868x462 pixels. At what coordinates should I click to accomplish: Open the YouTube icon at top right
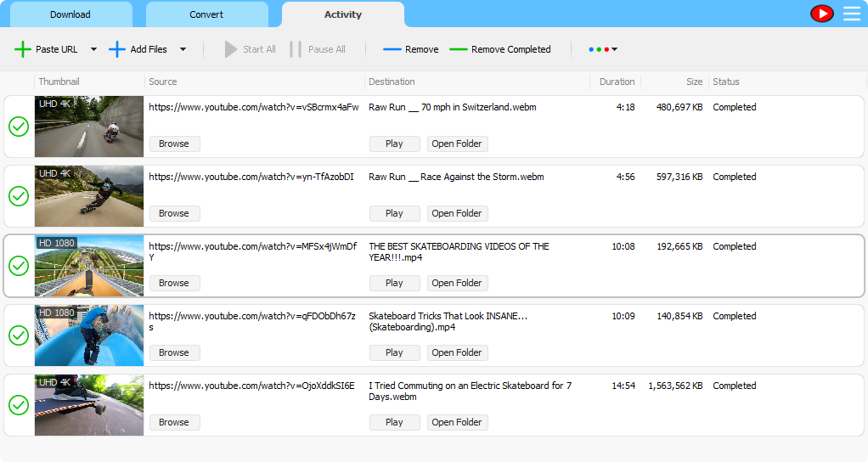click(822, 14)
